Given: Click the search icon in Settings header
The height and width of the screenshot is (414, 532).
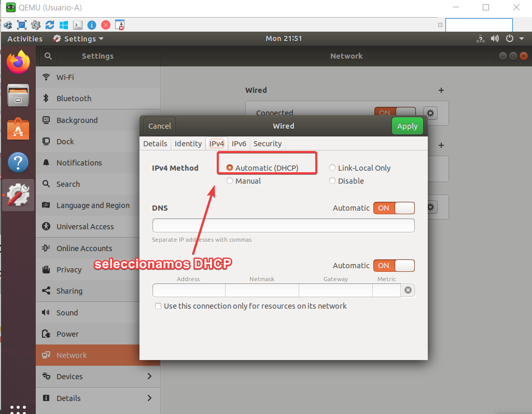Looking at the screenshot, I should pos(48,56).
